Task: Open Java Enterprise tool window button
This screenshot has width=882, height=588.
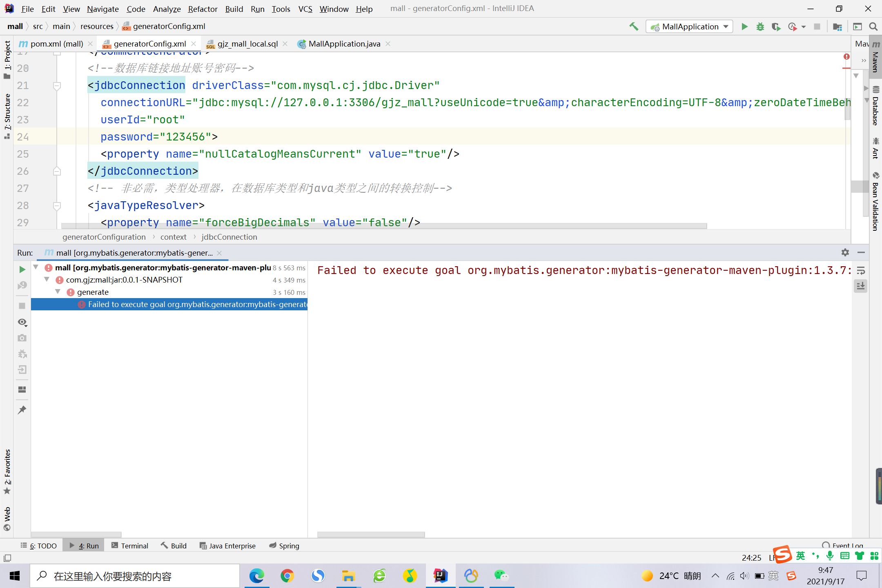Action: click(227, 546)
